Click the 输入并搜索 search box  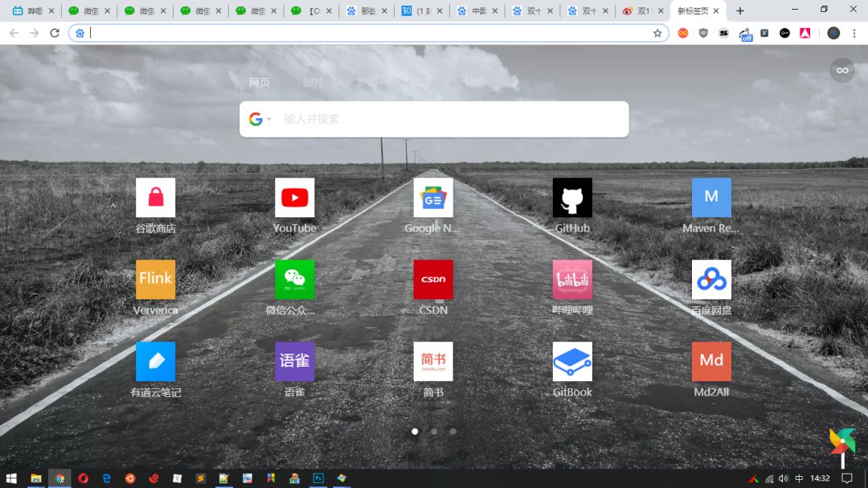(434, 119)
